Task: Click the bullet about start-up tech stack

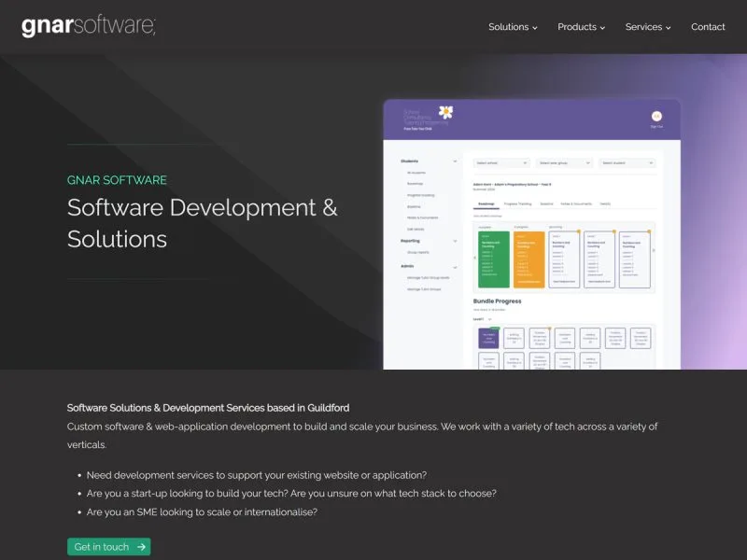Action: tap(291, 494)
